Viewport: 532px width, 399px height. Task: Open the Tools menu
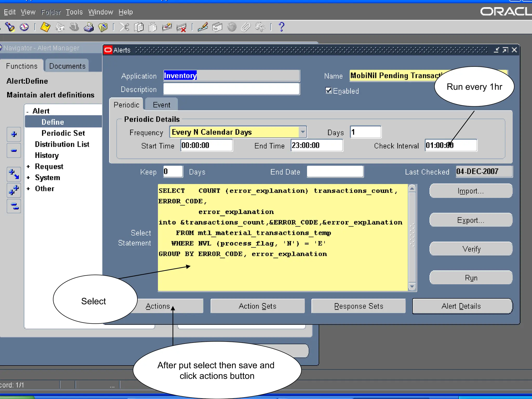tap(74, 12)
